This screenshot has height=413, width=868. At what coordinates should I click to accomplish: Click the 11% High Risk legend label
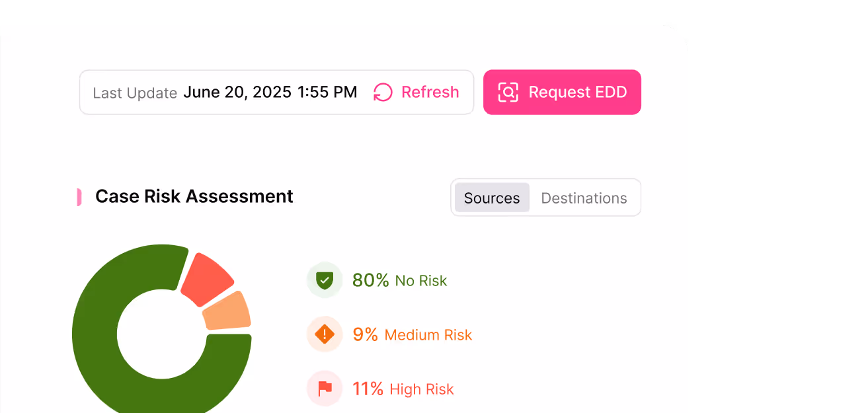pos(403,389)
